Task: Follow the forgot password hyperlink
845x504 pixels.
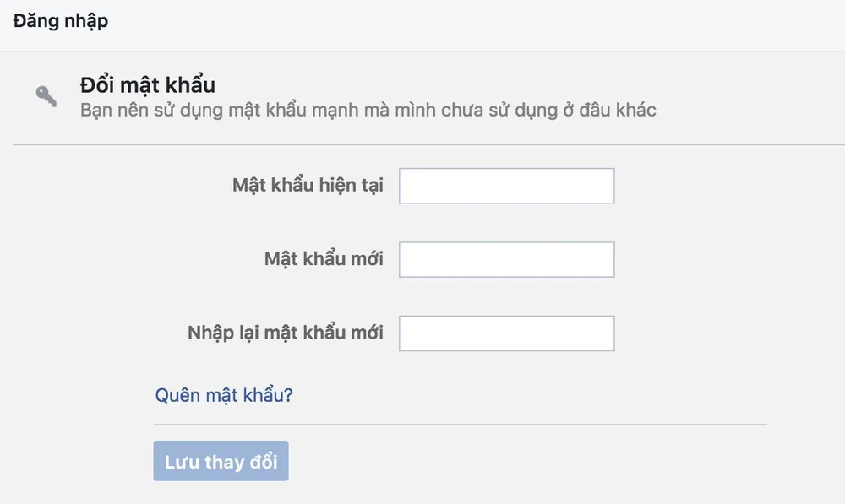Action: [x=224, y=395]
